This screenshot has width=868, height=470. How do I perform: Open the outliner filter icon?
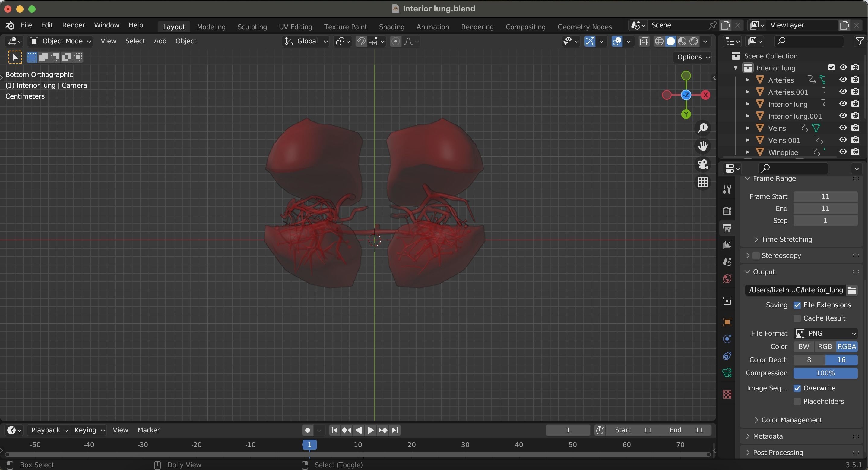(860, 41)
